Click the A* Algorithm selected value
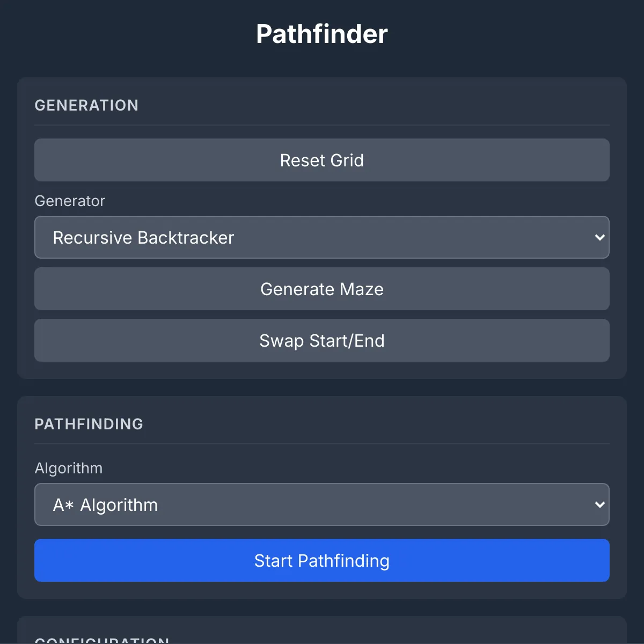The image size is (644, 644). point(105,504)
